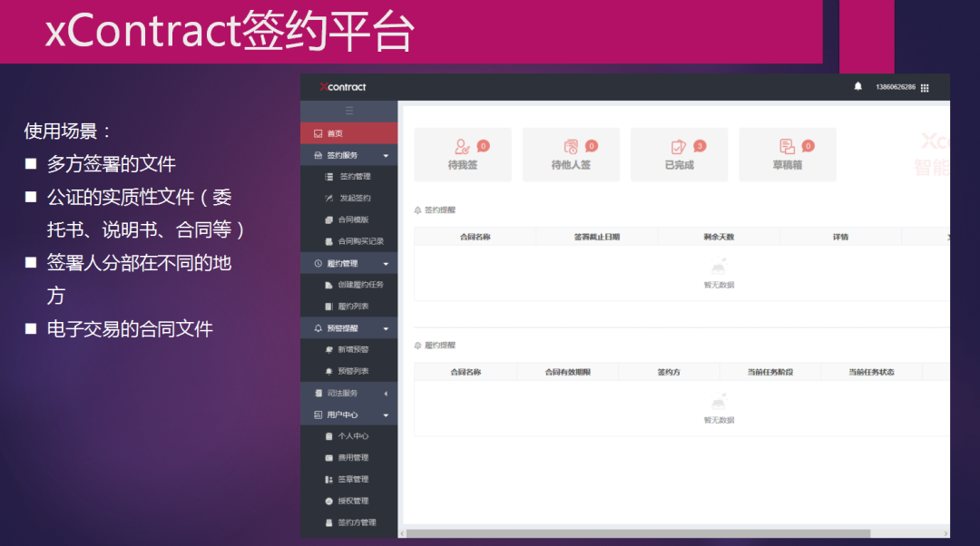Image resolution: width=980 pixels, height=546 pixels.
Task: Click the 创建履约任务 icon
Action: (328, 285)
